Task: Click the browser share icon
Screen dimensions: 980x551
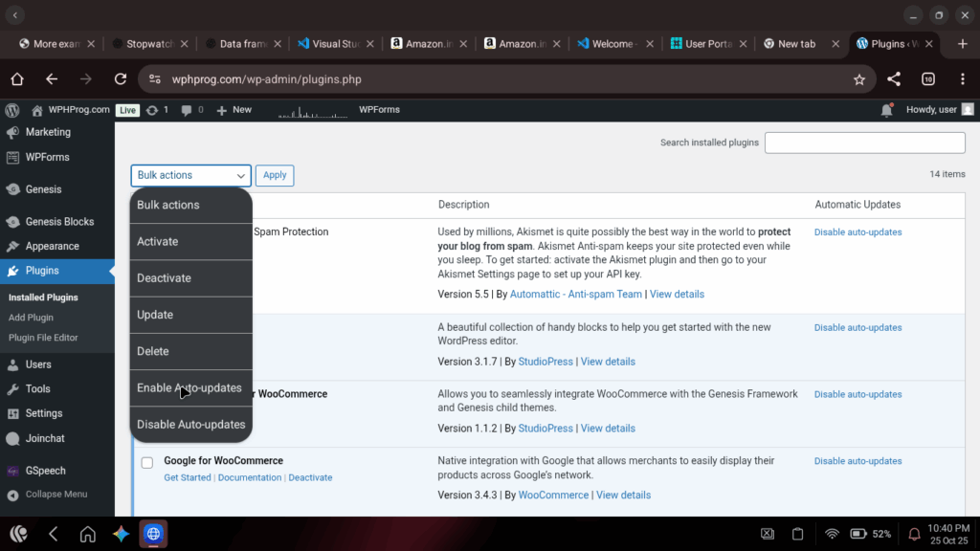Action: tap(894, 79)
